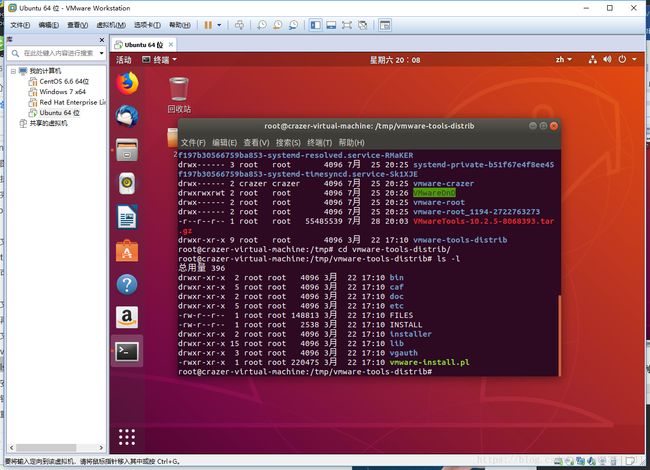Take a snapshot of the virtual machine
Viewport: 650px width, 470px height.
click(x=262, y=25)
